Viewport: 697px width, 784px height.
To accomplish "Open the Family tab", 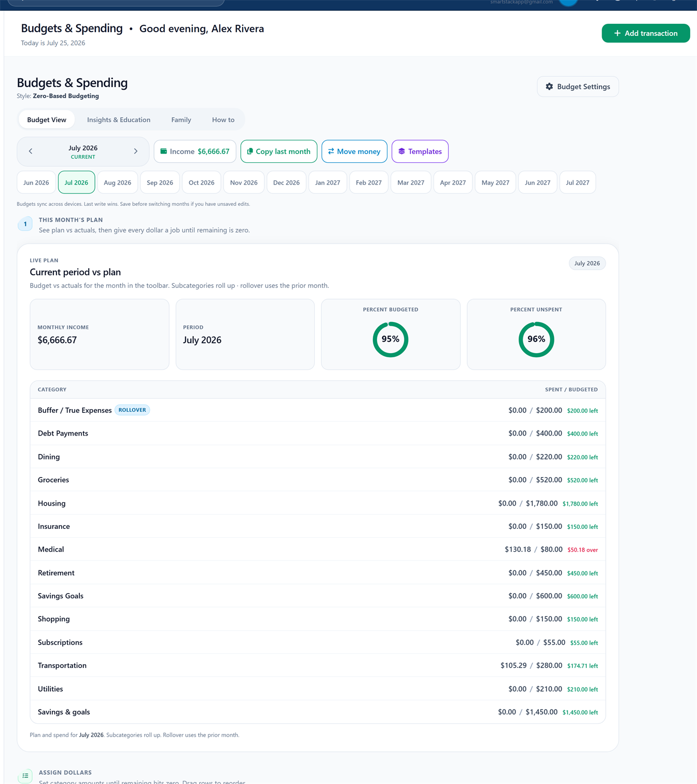I will [x=181, y=120].
